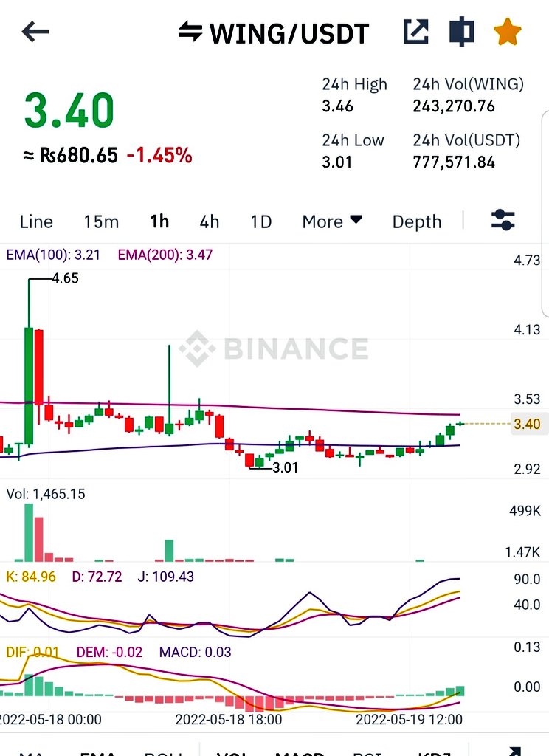The width and height of the screenshot is (549, 756).
Task: Click the MACD: 0.03 value
Action: point(196,652)
